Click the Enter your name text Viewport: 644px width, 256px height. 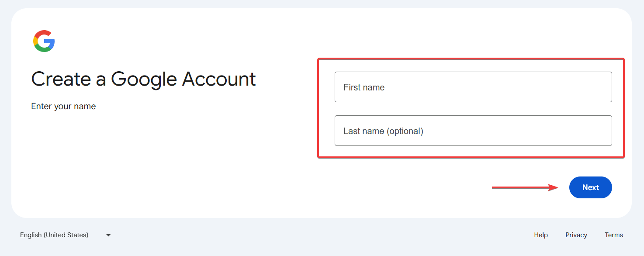pyautogui.click(x=63, y=106)
